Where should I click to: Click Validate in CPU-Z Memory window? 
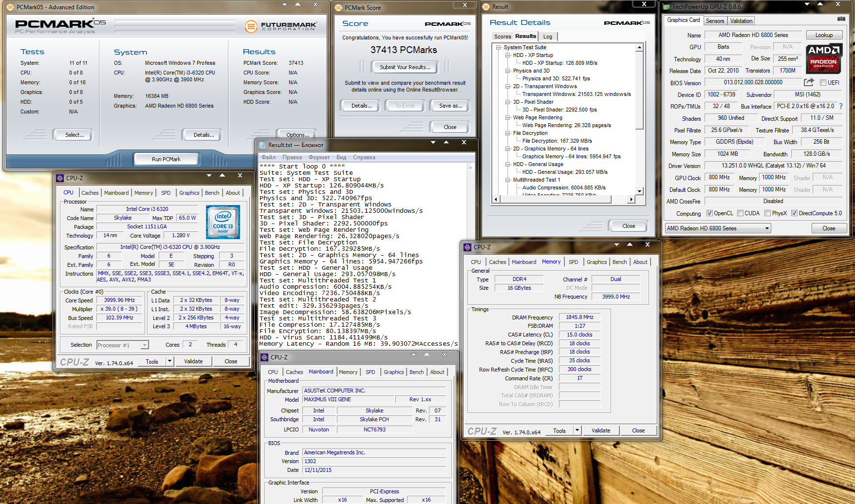(x=601, y=430)
